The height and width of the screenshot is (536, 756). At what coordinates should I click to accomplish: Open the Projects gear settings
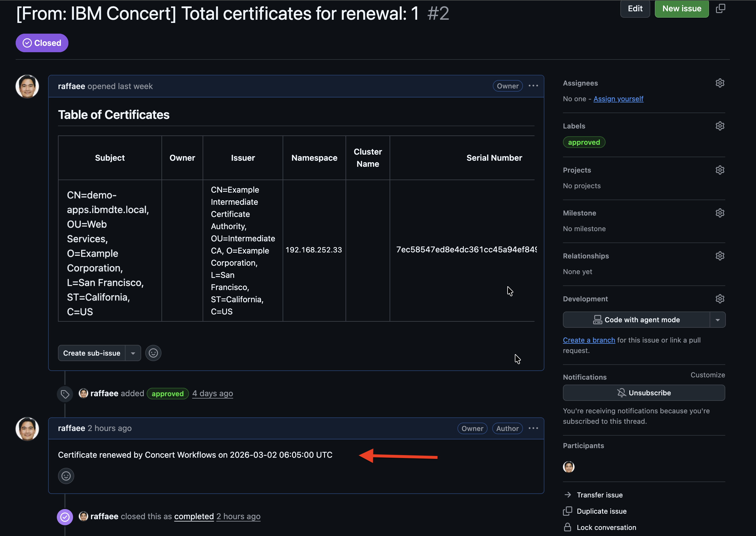720,170
